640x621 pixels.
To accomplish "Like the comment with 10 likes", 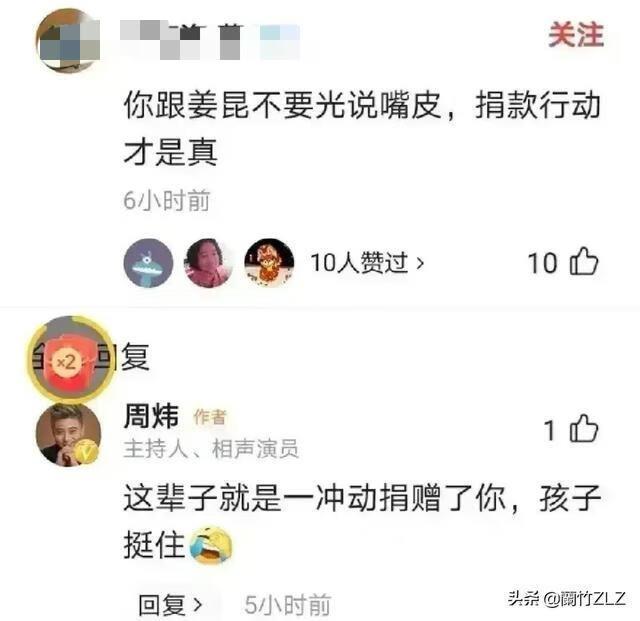I will click(x=584, y=262).
